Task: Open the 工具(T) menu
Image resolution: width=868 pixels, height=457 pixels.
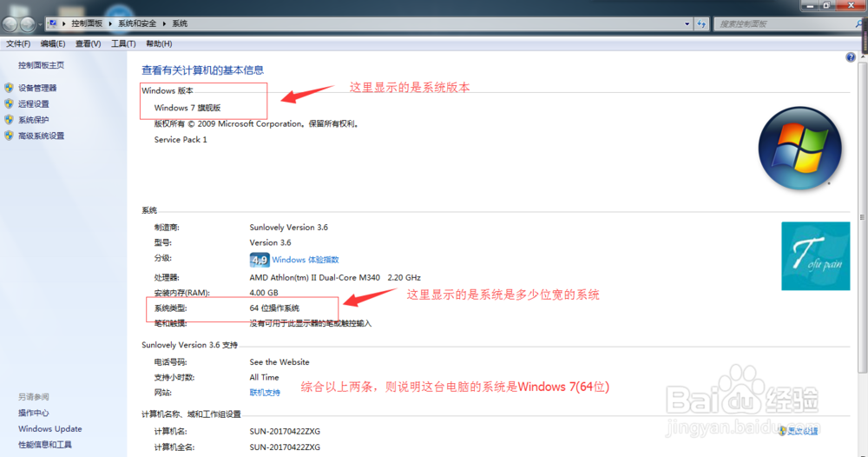Action: (x=123, y=43)
